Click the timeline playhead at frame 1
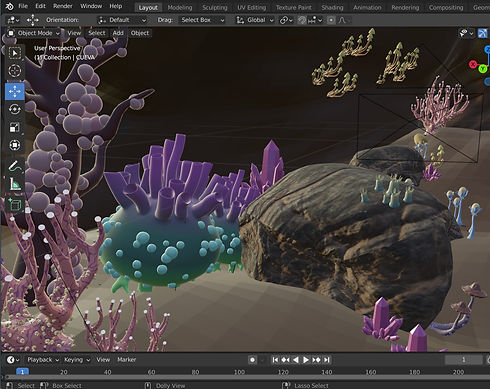490x389 pixels. point(22,372)
